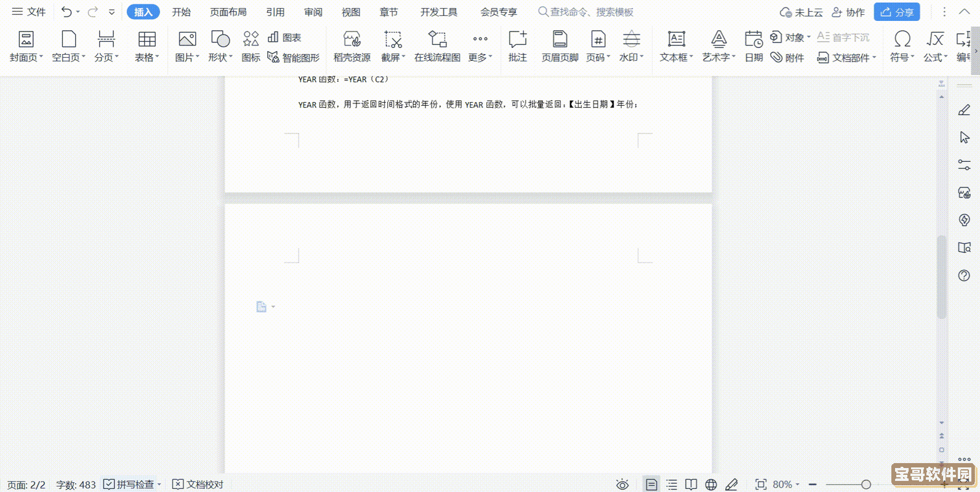Screen dimensions: 980x492
Task: Open the 引用 ribbon tab
Action: pos(275,12)
